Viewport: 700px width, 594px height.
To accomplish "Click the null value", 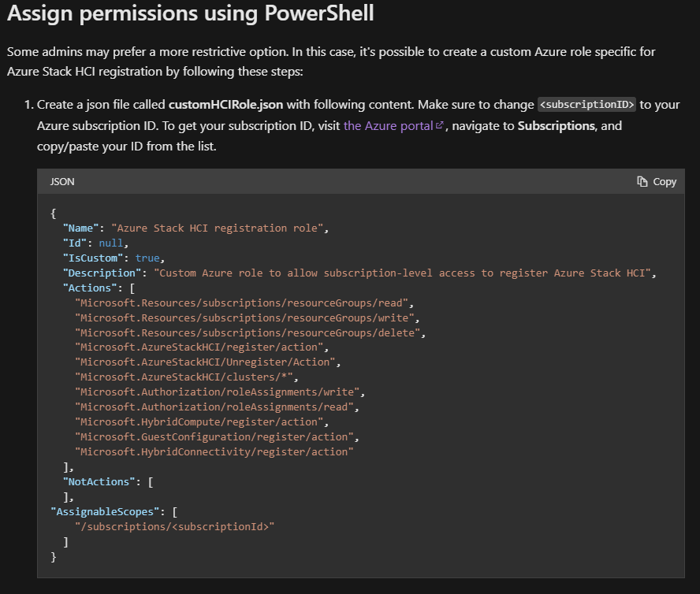I will click(x=110, y=243).
